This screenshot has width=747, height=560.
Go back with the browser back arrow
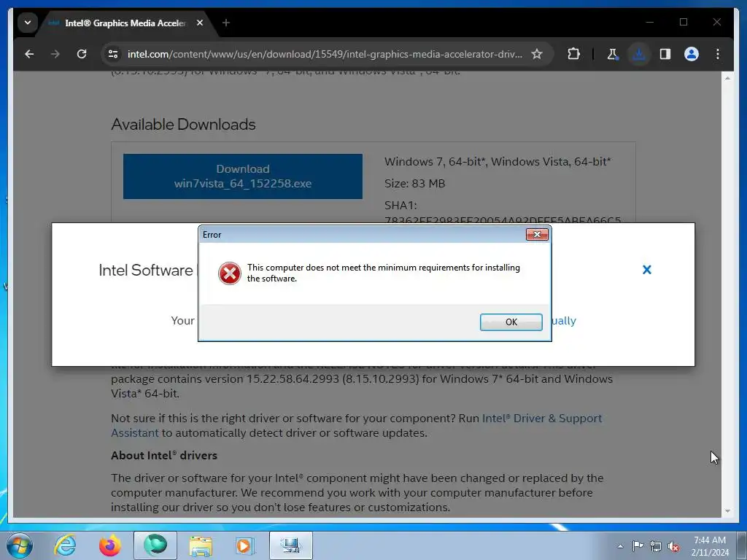click(x=29, y=54)
